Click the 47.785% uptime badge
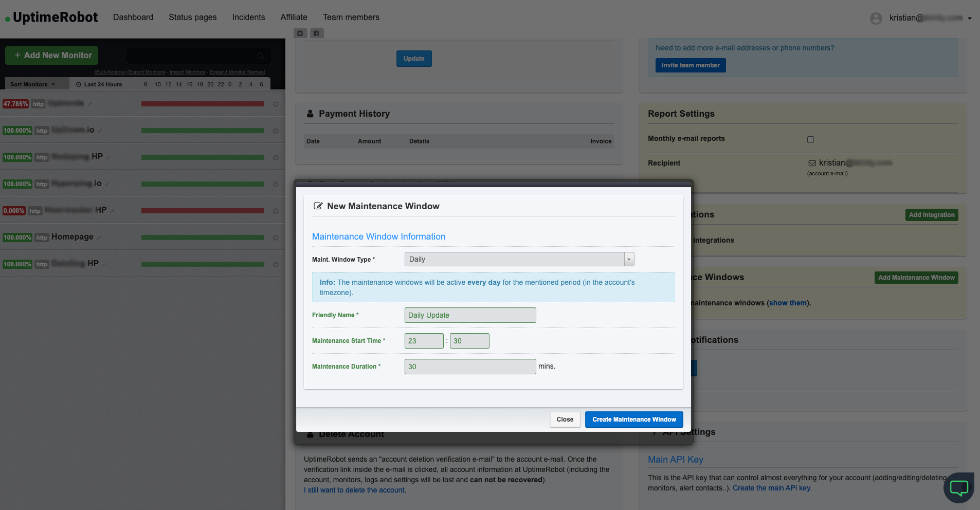Image resolution: width=980 pixels, height=510 pixels. 15,104
